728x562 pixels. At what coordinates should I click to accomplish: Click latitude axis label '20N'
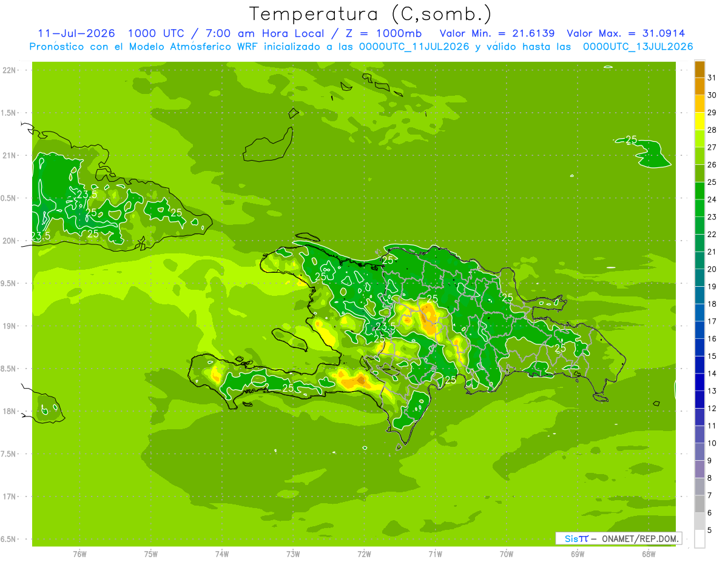click(10, 241)
